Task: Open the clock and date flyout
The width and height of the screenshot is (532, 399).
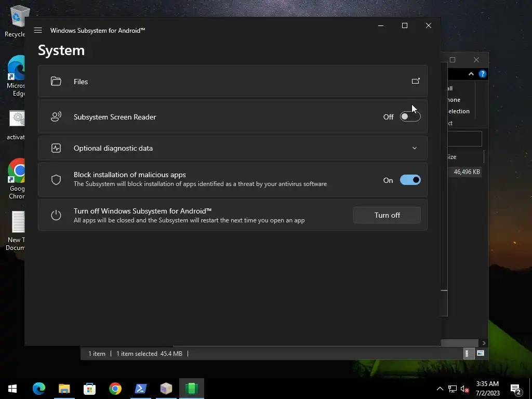Action: pos(487,389)
